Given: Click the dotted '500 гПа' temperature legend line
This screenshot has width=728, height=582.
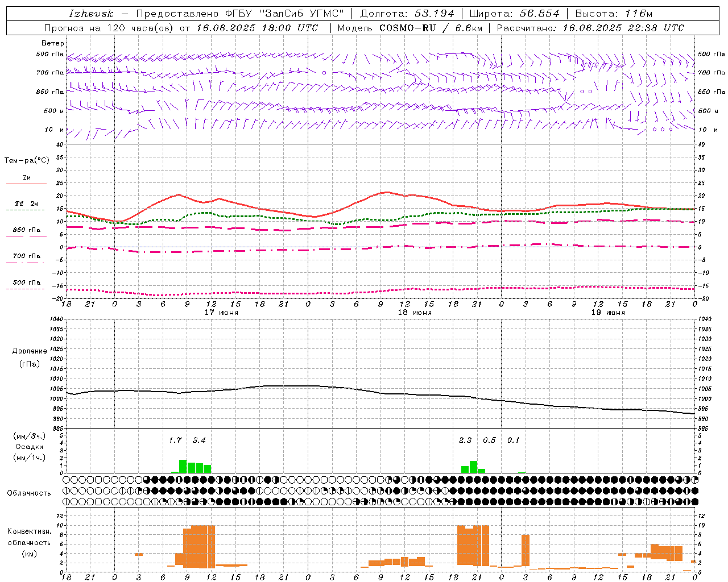Looking at the screenshot, I should (25, 289).
